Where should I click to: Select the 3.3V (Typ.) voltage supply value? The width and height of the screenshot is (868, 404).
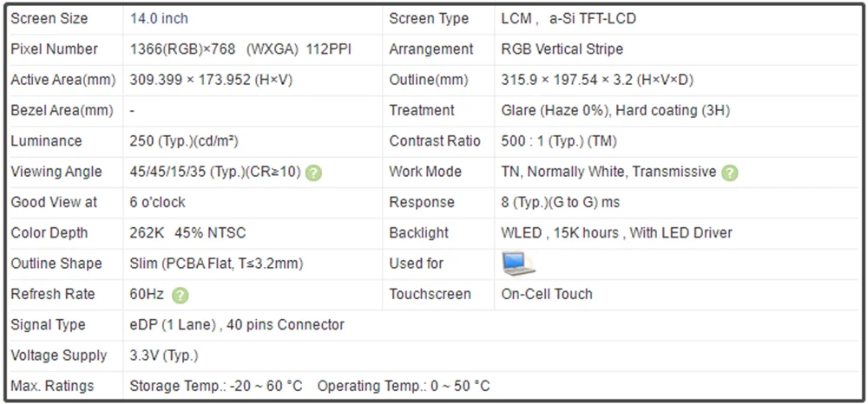click(x=164, y=355)
